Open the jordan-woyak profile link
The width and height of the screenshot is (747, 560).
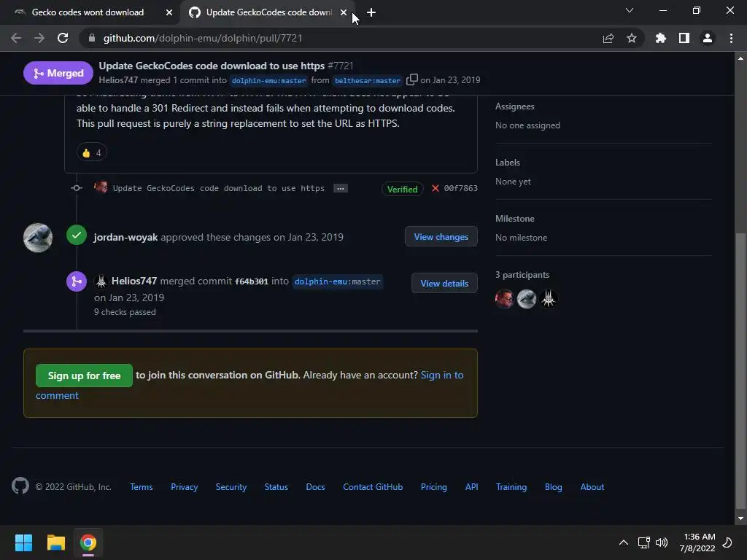[125, 237]
